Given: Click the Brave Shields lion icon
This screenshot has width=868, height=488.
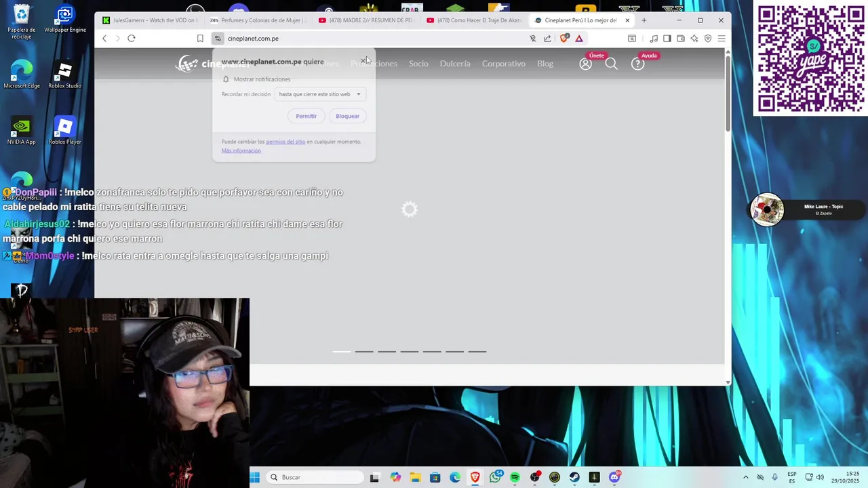Looking at the screenshot, I should pos(564,39).
